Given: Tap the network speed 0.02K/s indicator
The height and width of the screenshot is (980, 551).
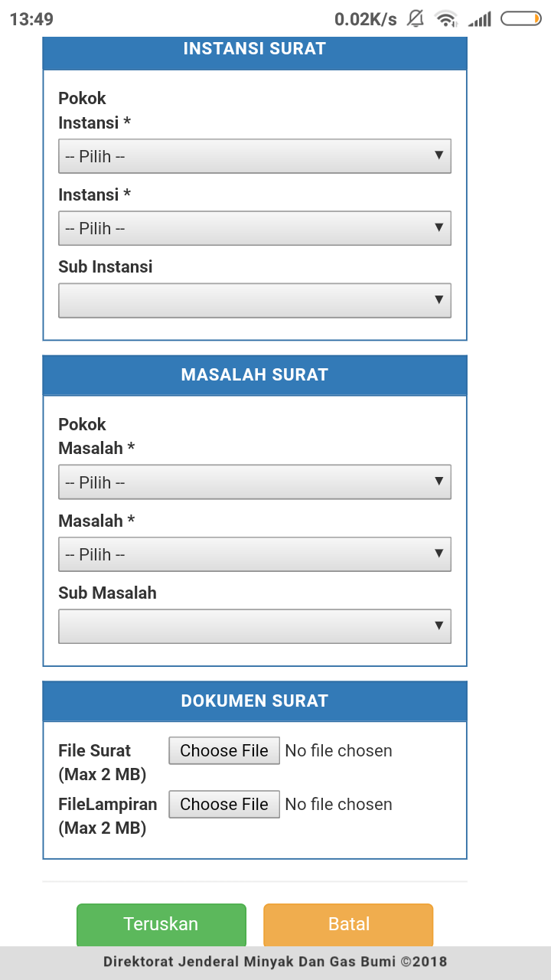Looking at the screenshot, I should (x=365, y=19).
